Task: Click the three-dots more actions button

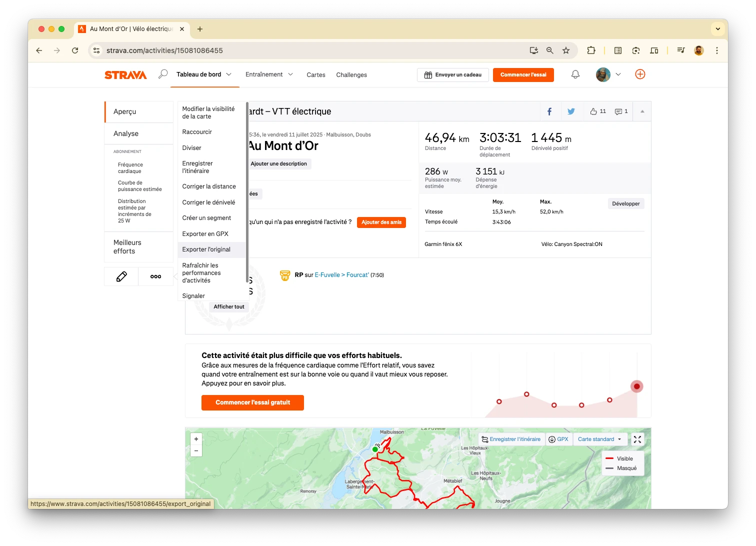Action: pos(155,276)
